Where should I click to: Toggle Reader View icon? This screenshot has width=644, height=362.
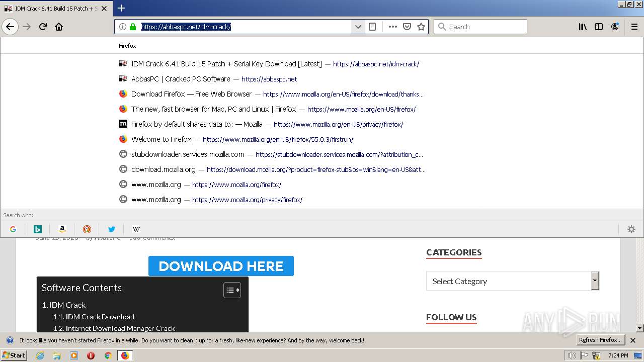[372, 27]
